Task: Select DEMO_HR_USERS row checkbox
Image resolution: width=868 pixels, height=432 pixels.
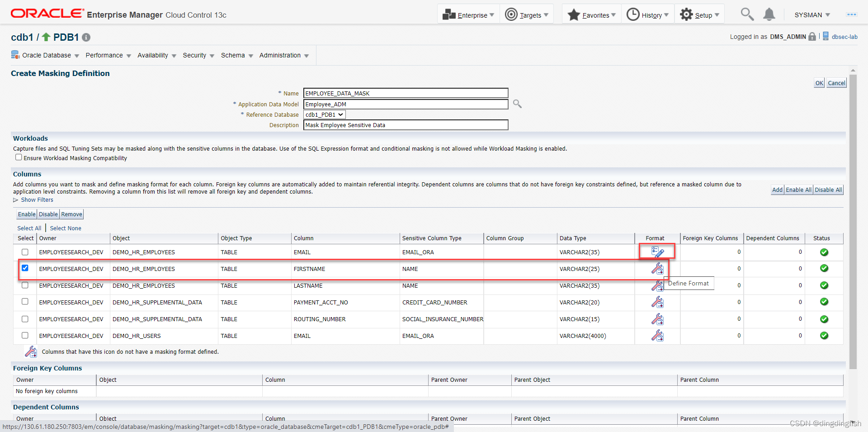Action: click(25, 336)
